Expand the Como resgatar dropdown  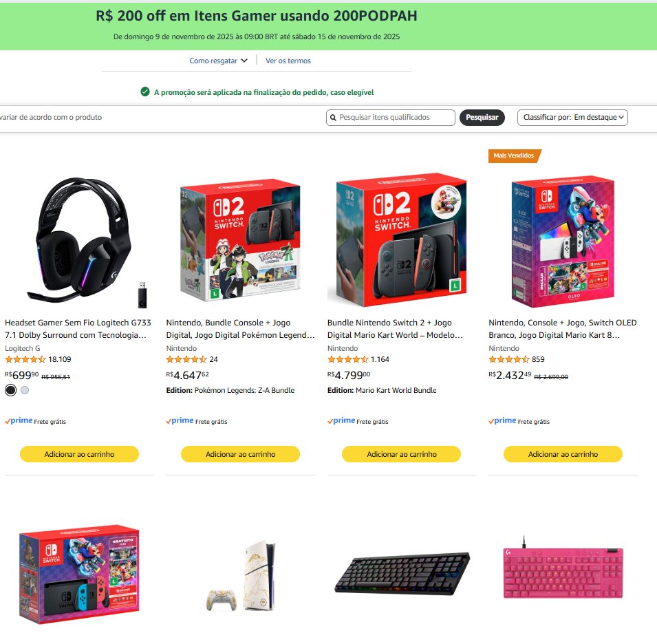tap(217, 61)
